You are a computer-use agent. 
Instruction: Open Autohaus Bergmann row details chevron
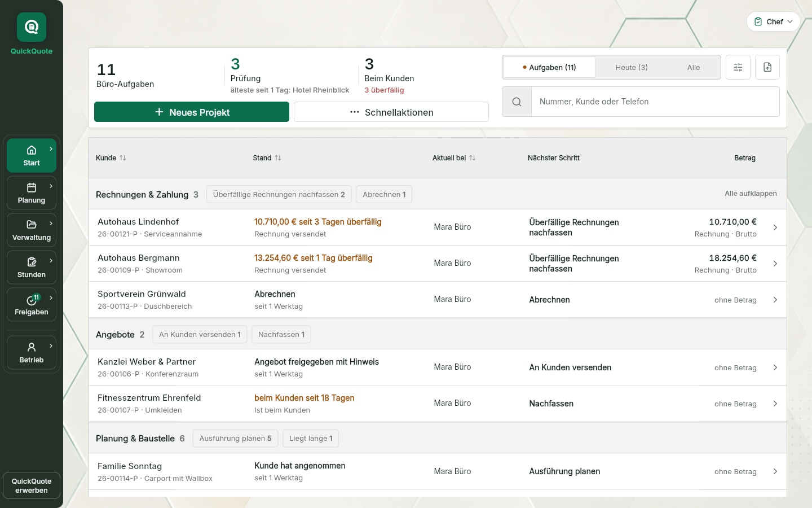click(775, 264)
